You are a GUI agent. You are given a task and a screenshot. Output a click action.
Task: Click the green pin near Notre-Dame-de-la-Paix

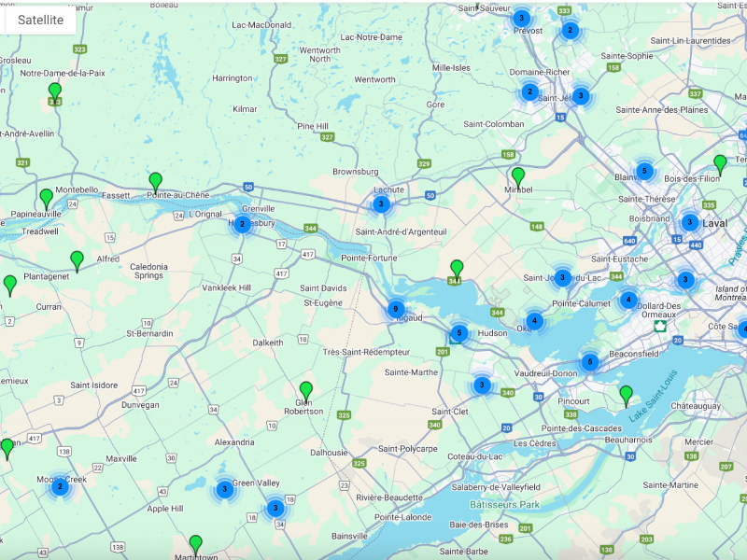(55, 91)
